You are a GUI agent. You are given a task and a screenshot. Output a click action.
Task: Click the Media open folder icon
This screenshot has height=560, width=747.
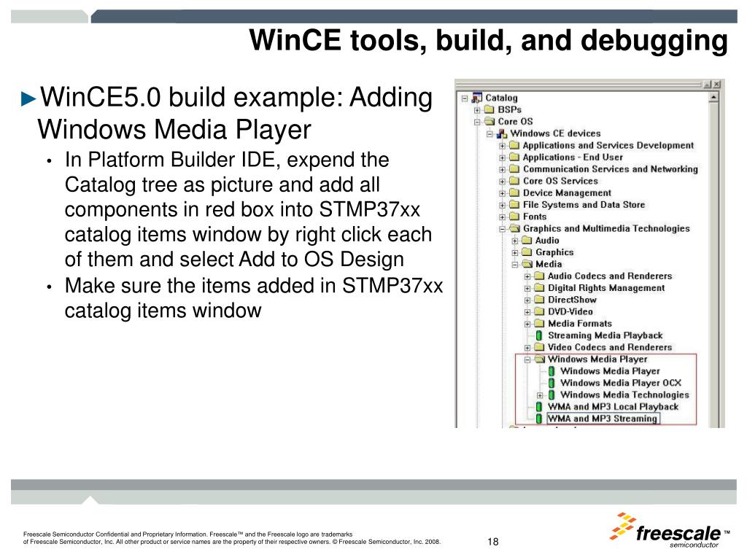pos(527,264)
